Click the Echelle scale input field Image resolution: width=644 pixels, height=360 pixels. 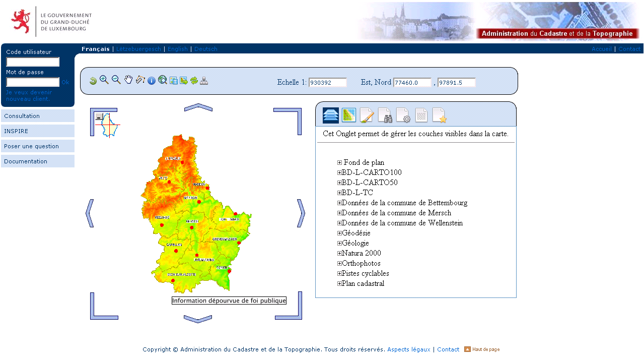pos(328,83)
